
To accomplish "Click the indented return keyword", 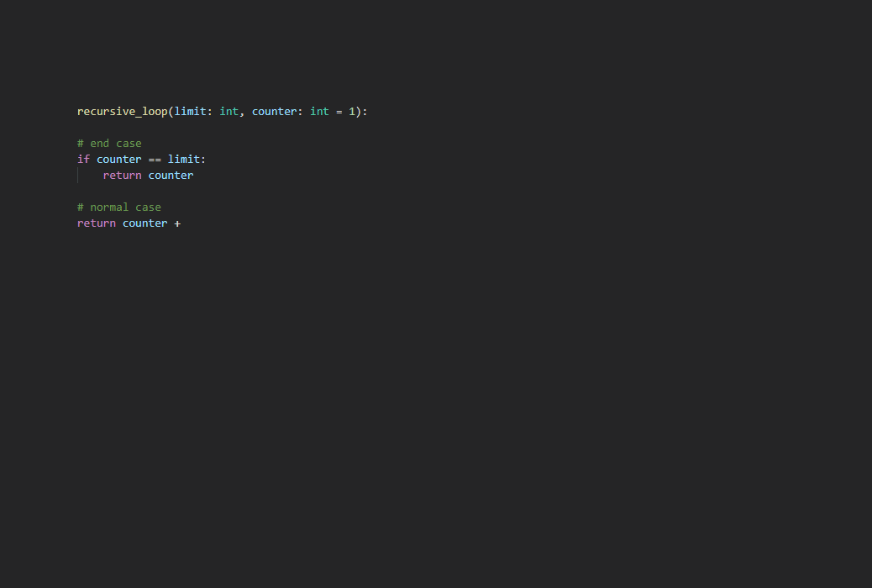I will (x=122, y=176).
